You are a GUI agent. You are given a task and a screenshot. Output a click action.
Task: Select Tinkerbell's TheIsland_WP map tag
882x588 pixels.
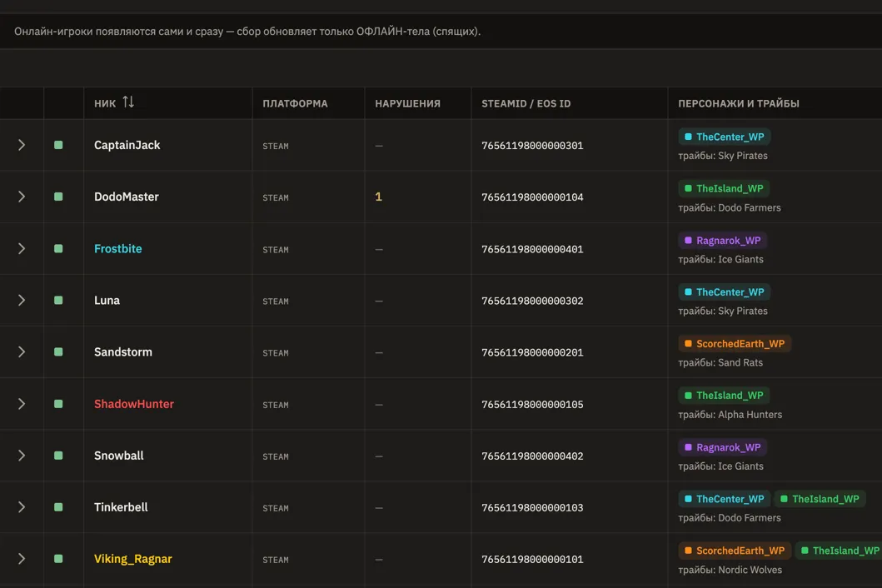click(x=820, y=499)
